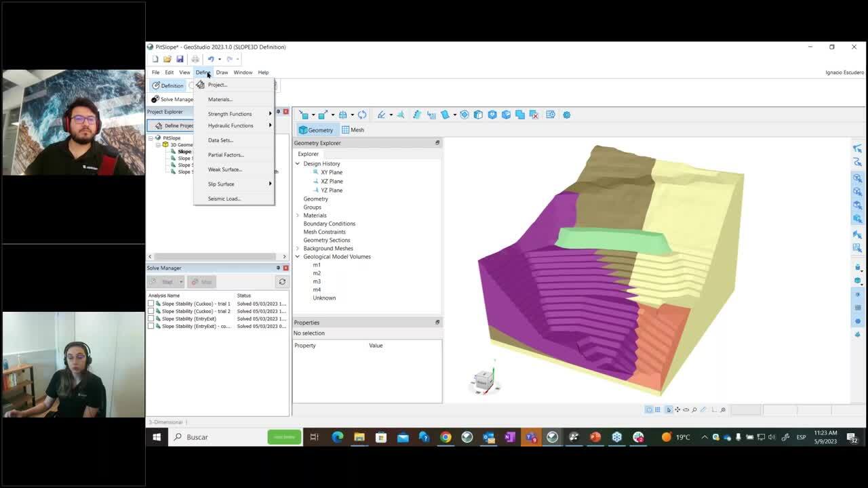Click the first cube solid icon
Image resolution: width=868 pixels, height=488 pixels.
point(479,115)
